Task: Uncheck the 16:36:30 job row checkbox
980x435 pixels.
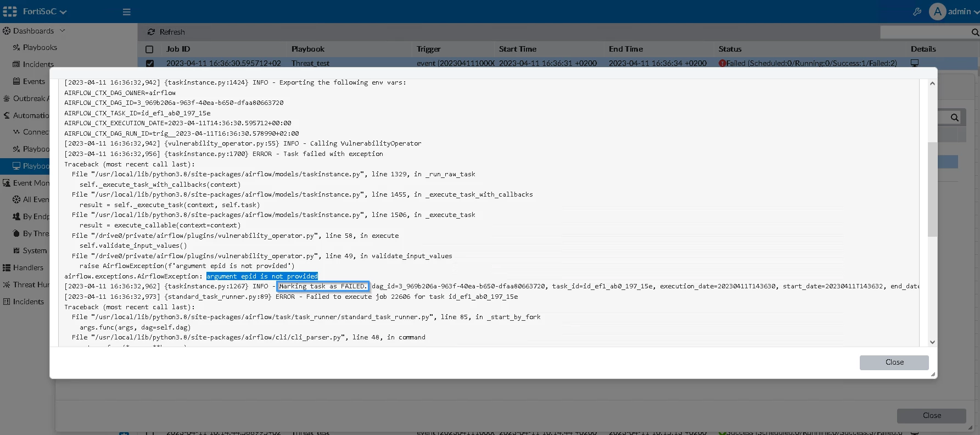Action: click(149, 63)
